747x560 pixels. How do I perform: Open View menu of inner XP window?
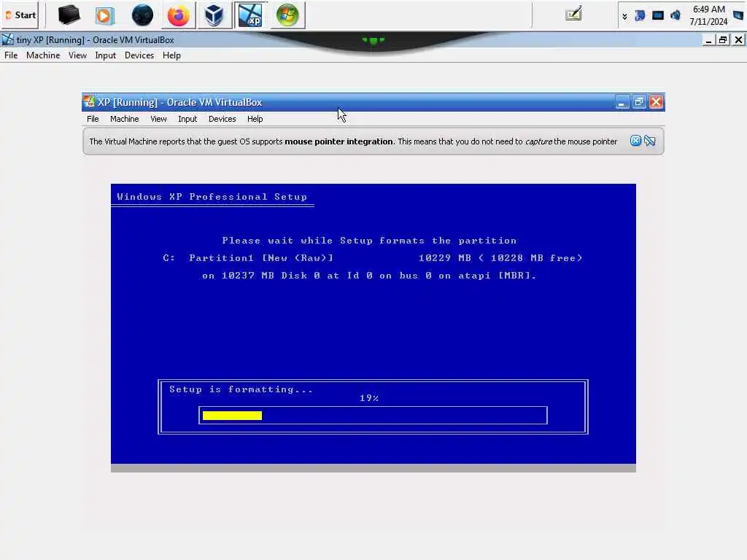tap(158, 119)
